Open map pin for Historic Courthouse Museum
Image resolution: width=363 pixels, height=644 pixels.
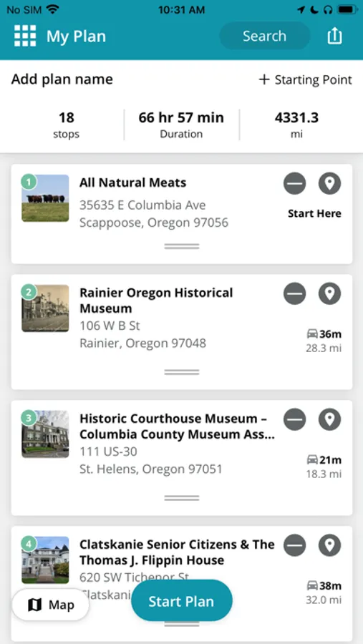(329, 419)
